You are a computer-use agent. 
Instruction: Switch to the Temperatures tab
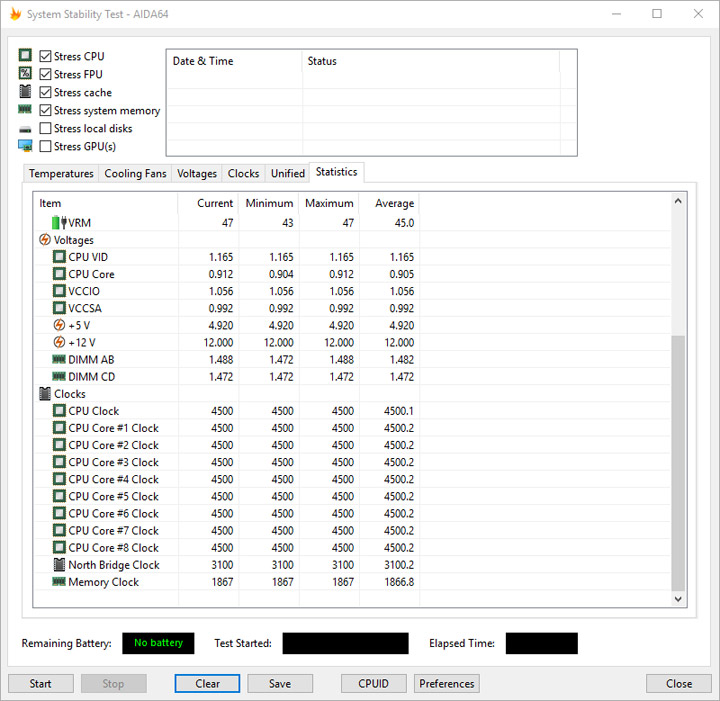click(61, 174)
